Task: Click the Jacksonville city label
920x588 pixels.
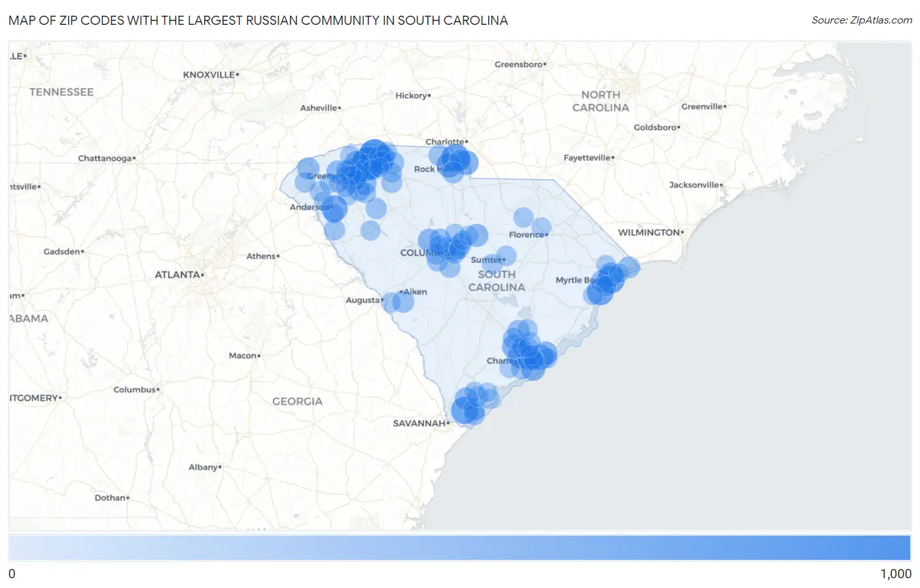Action: pyautogui.click(x=696, y=185)
